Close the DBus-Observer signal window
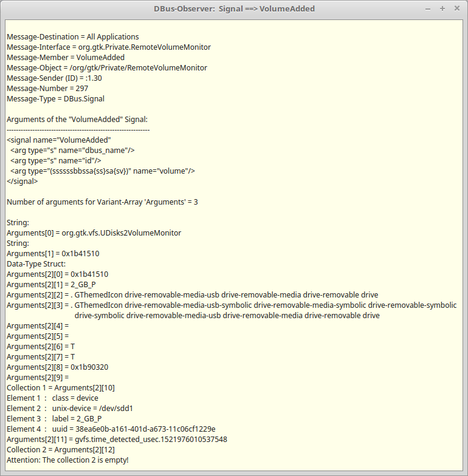The image size is (468, 476). pos(457,8)
